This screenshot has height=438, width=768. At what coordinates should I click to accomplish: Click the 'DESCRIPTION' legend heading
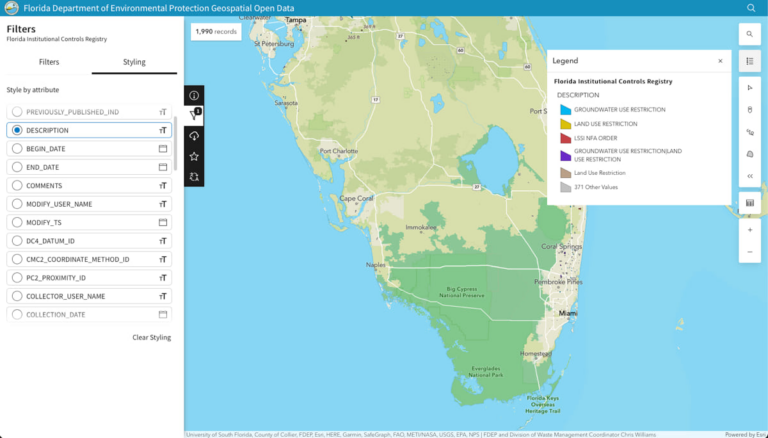[578, 95]
